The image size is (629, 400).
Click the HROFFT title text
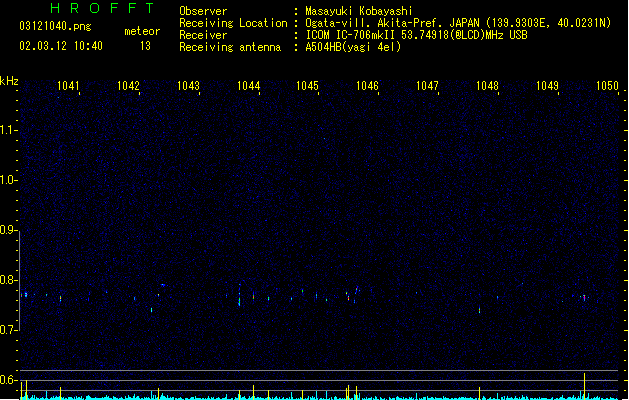pyautogui.click(x=102, y=8)
